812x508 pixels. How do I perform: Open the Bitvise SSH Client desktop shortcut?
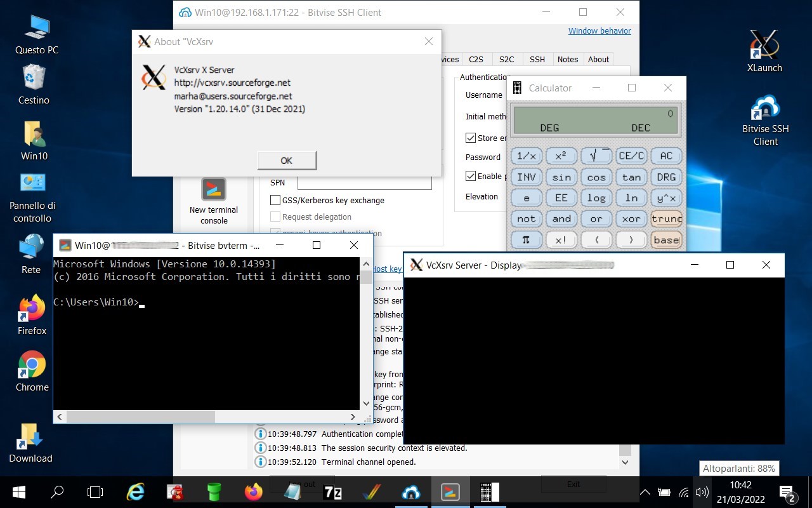765,119
